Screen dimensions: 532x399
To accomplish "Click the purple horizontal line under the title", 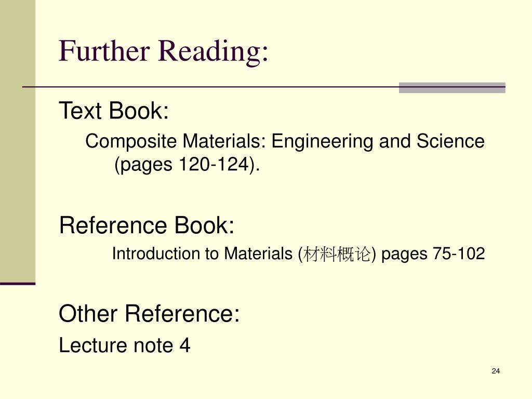I will (x=210, y=87).
